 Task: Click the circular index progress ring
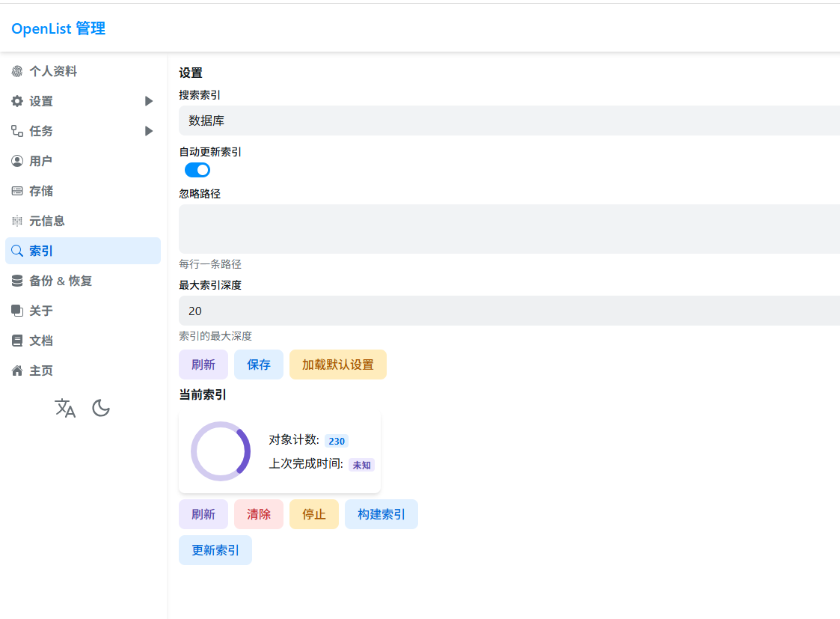coord(221,451)
